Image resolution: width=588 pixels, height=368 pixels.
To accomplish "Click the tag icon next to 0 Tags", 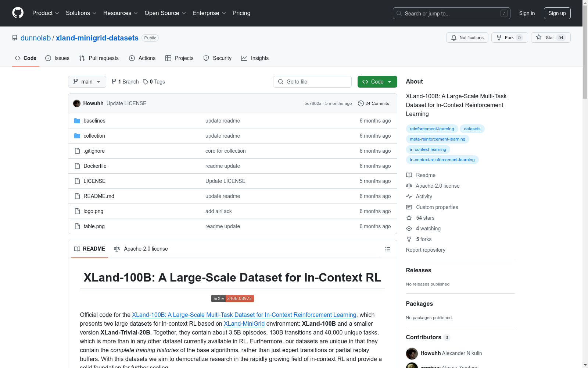I will coord(146,82).
